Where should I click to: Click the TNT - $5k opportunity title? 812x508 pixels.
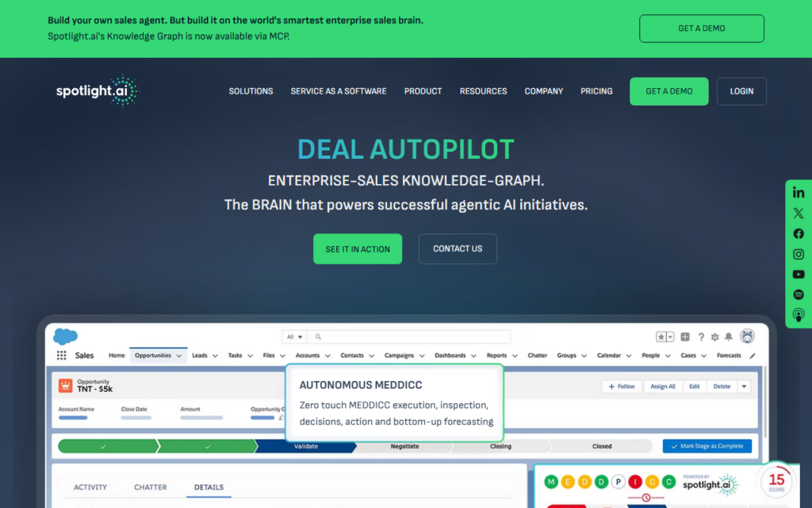95,389
